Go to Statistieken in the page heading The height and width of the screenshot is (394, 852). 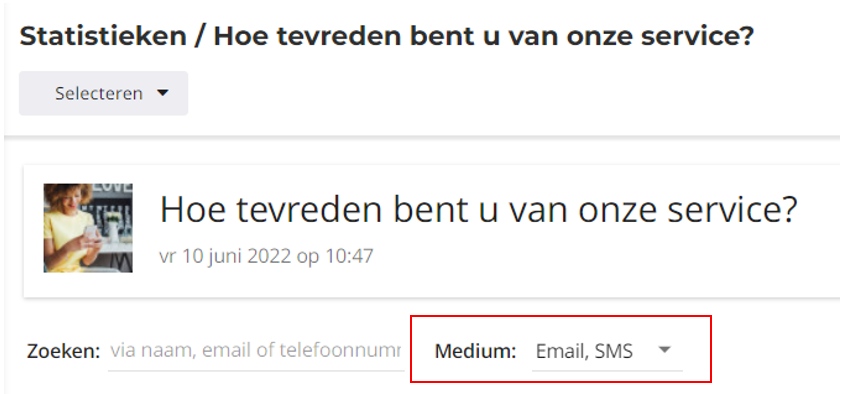103,36
